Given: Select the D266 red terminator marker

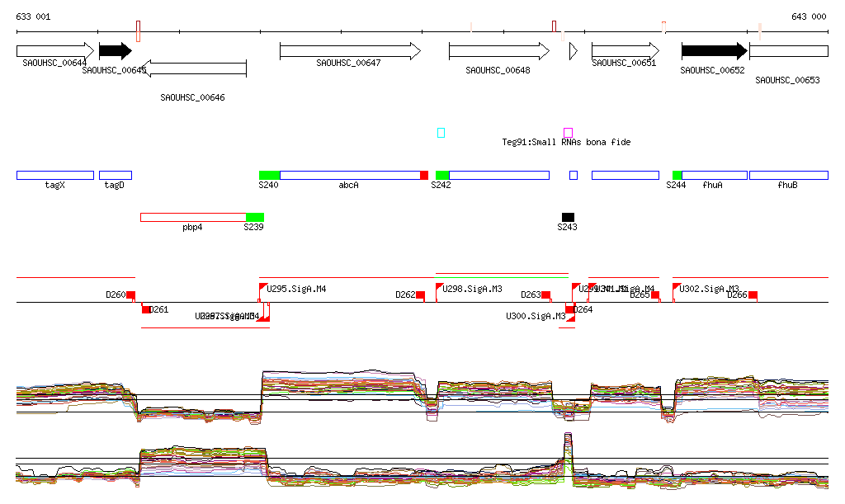Looking at the screenshot, I should tap(753, 295).
